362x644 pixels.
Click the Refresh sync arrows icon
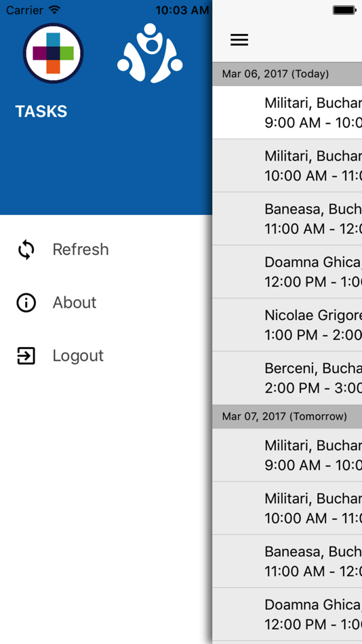coord(26,249)
